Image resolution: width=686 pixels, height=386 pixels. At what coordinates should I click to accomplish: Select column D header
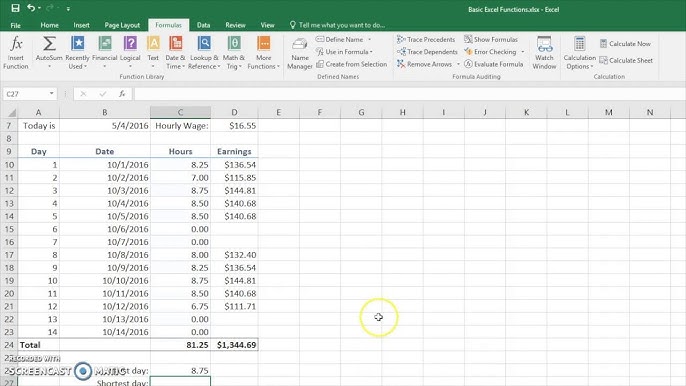[234, 112]
